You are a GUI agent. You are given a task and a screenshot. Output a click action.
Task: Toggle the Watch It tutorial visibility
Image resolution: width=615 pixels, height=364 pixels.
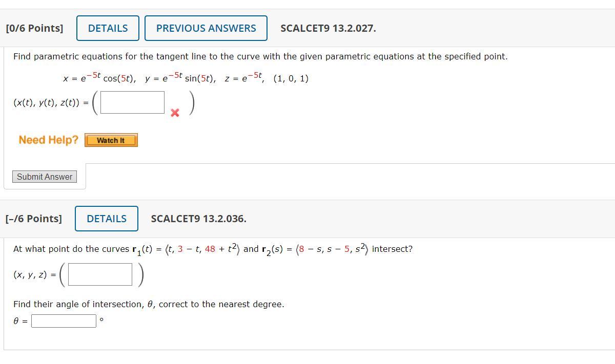[111, 140]
